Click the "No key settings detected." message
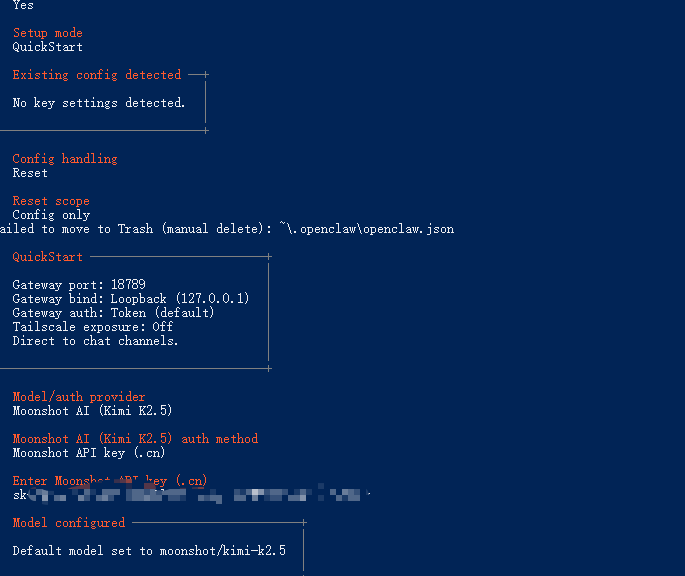The image size is (685, 576). point(99,103)
